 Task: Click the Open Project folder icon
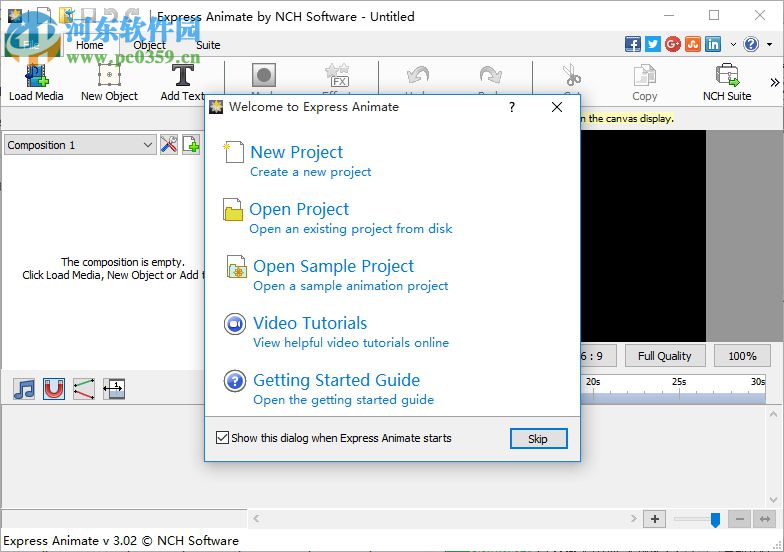tap(233, 209)
